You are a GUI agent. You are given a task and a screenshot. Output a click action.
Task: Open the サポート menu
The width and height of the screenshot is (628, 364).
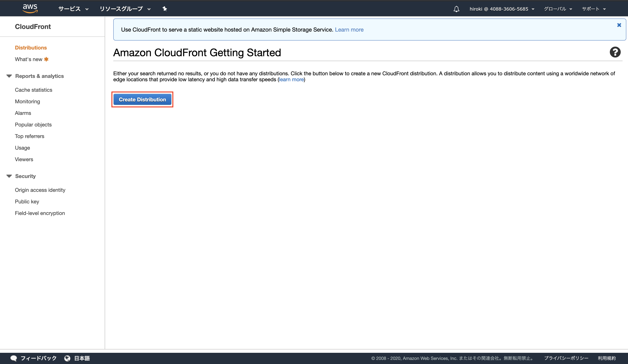[x=594, y=9]
